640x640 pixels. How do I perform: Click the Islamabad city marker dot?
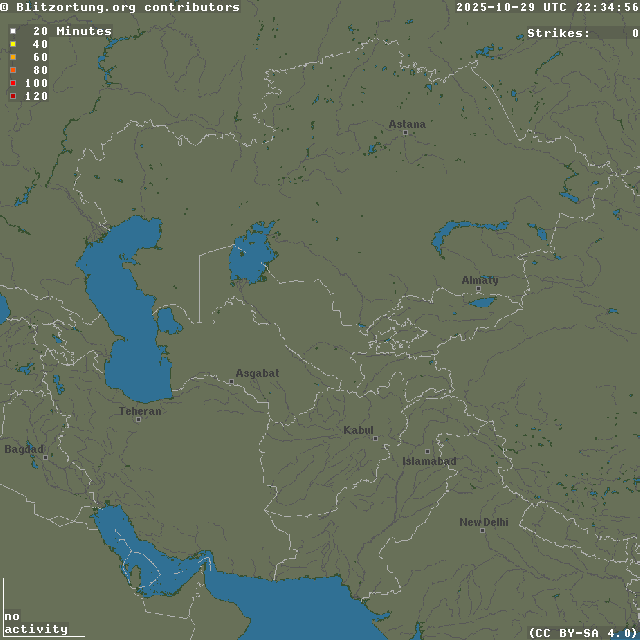click(x=427, y=452)
